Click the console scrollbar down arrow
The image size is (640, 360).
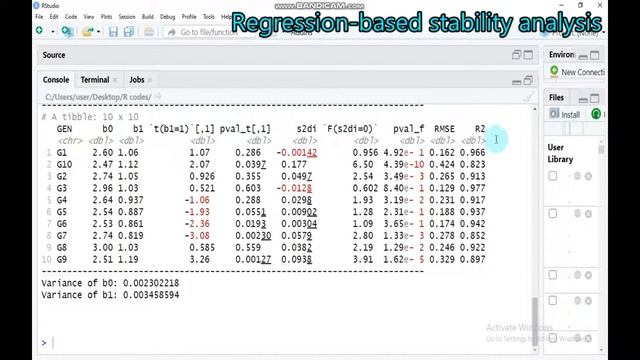point(535,350)
